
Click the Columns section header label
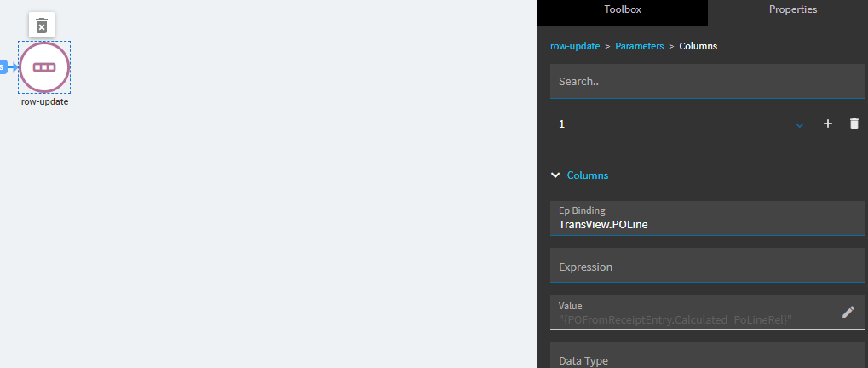pyautogui.click(x=588, y=175)
